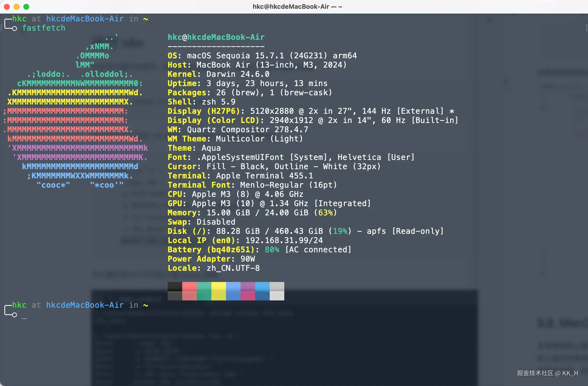Click the OS macOS Sequoia line
The height and width of the screenshot is (386, 588).
click(x=262, y=56)
